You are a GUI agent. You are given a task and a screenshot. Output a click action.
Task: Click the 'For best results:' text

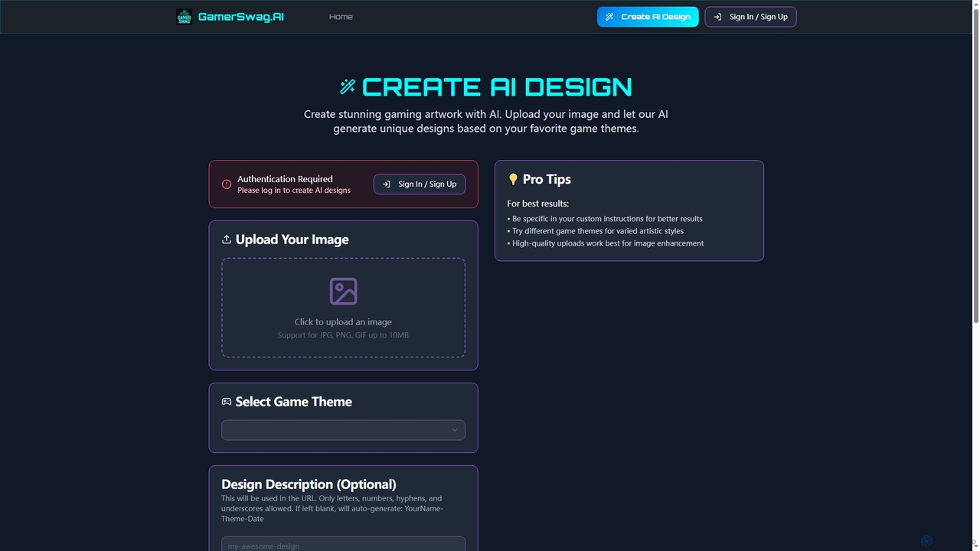[x=537, y=204]
